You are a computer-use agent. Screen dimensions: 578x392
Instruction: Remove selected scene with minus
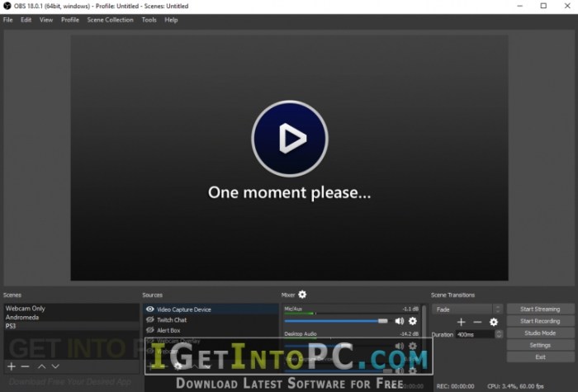(x=25, y=366)
